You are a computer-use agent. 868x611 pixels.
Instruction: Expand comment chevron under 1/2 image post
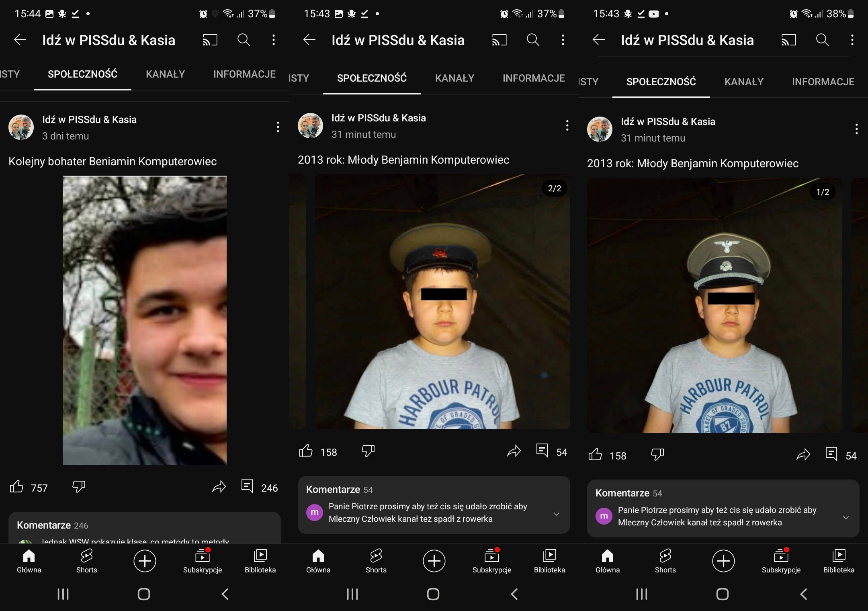(x=846, y=517)
